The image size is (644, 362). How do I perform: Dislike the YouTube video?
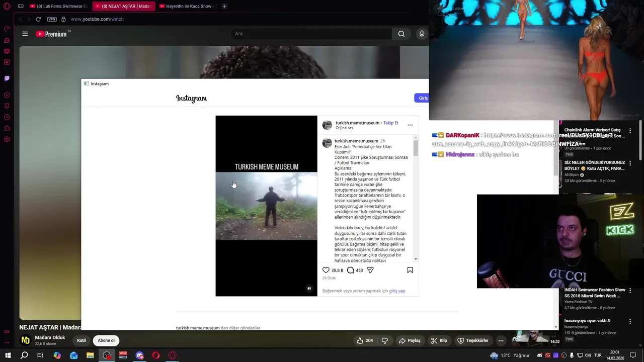(x=385, y=340)
